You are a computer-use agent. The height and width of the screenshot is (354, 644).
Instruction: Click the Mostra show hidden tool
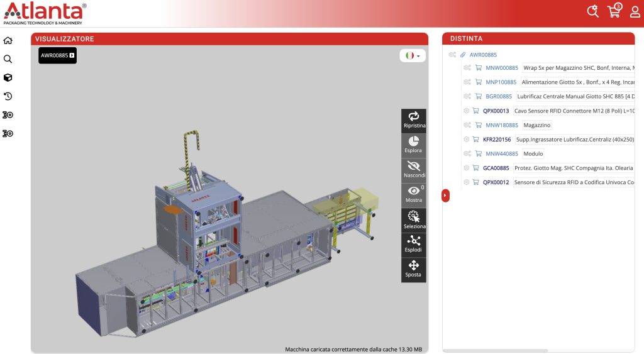414,195
